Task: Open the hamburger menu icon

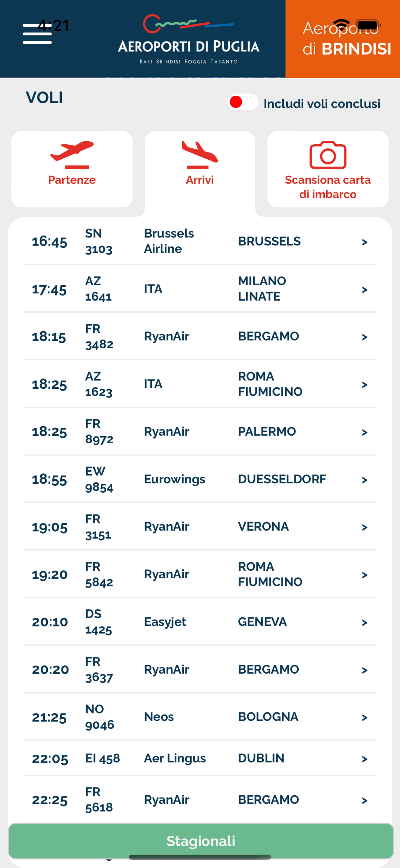Action: point(37,34)
